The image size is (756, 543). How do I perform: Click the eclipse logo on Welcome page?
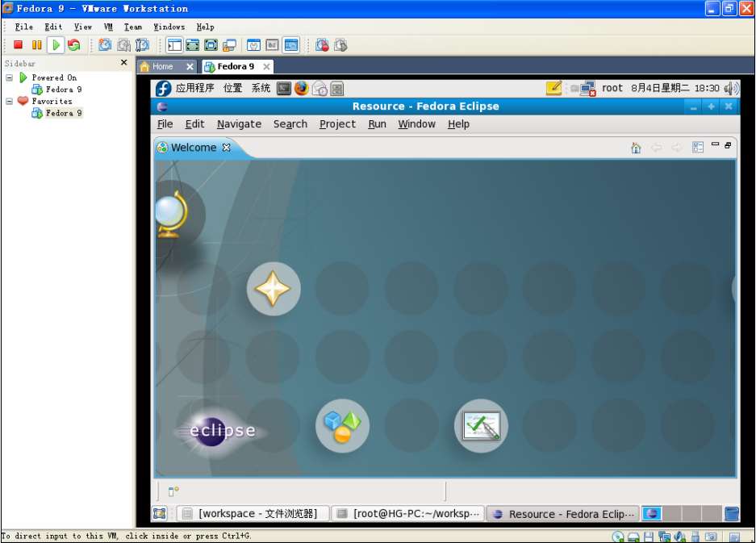click(220, 431)
